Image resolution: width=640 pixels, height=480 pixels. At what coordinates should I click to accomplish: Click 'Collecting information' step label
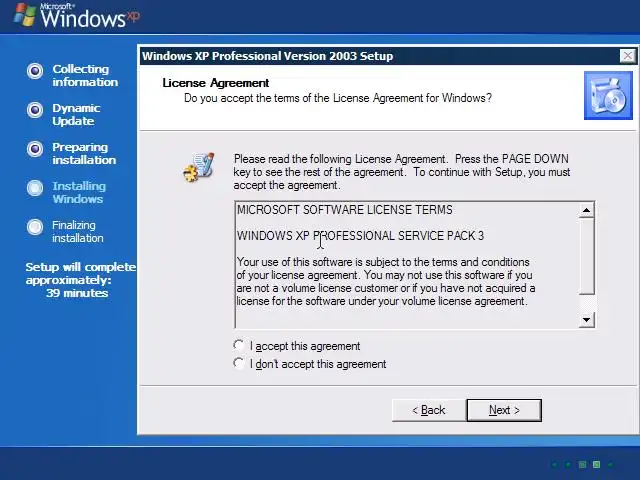85,76
